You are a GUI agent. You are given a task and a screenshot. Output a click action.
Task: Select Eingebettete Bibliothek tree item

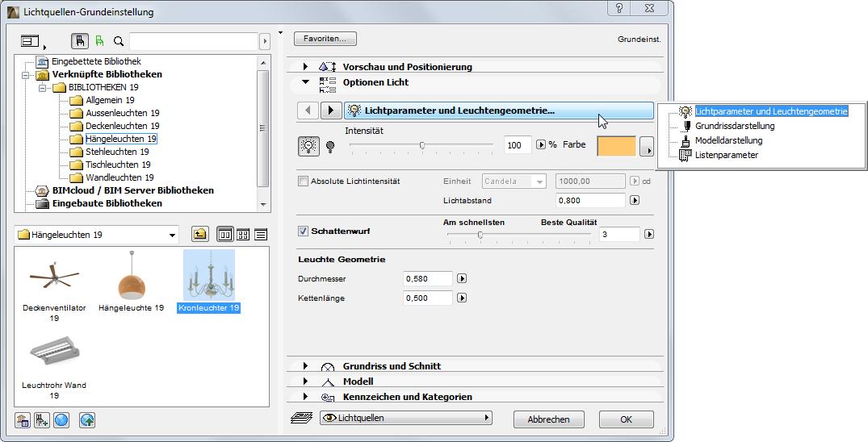point(96,61)
